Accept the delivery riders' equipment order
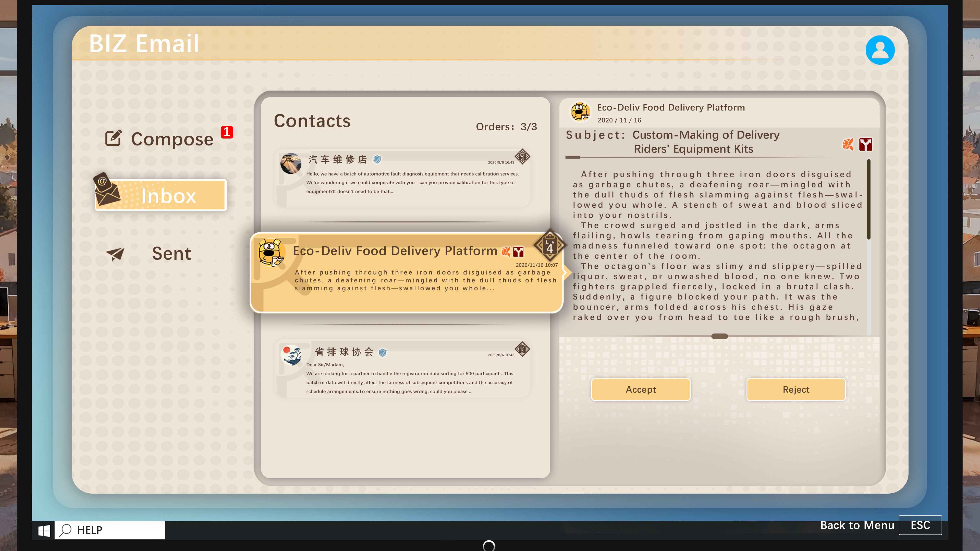 (x=641, y=389)
